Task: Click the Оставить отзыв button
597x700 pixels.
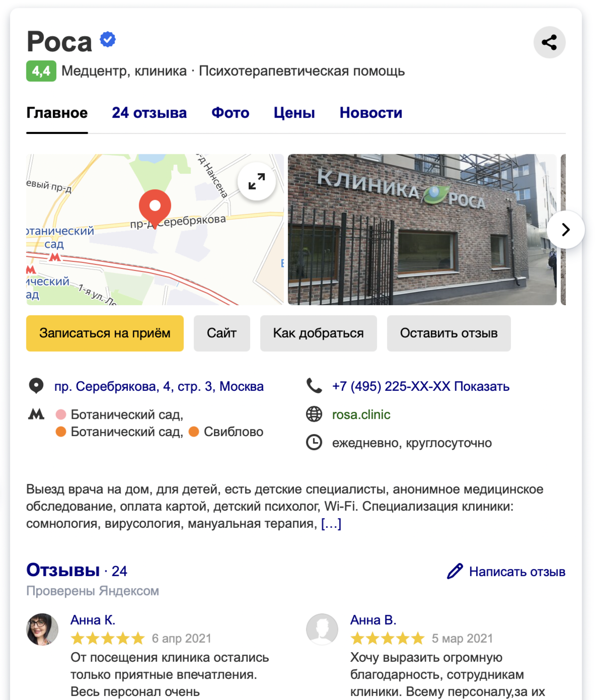Action: 449,333
